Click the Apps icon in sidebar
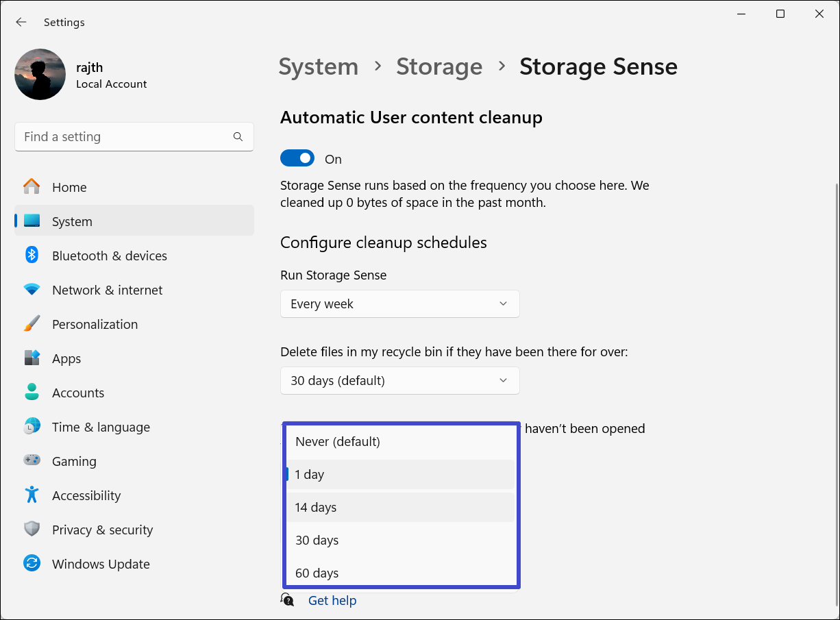The height and width of the screenshot is (620, 840). tap(32, 358)
